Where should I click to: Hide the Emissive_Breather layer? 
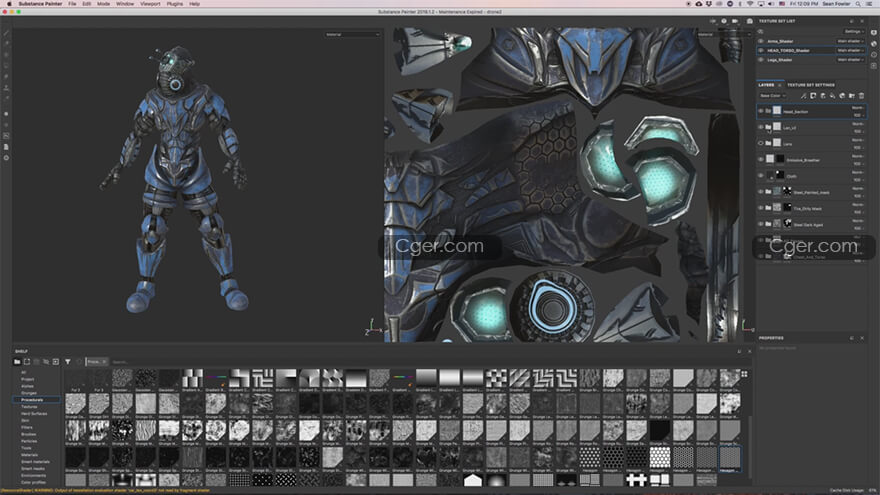(761, 159)
